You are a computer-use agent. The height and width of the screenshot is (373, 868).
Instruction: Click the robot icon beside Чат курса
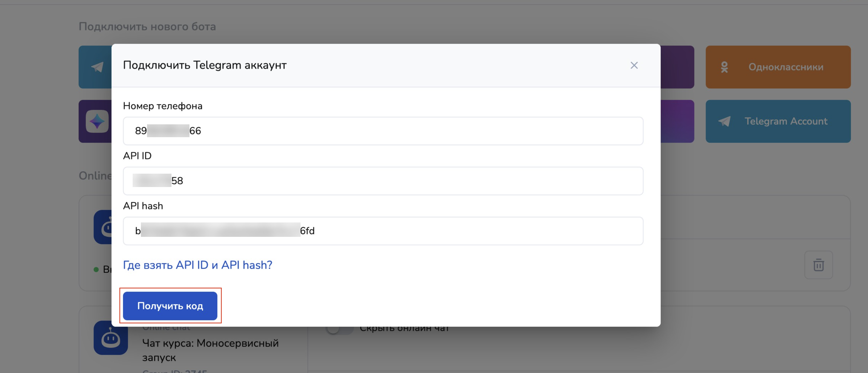click(111, 338)
